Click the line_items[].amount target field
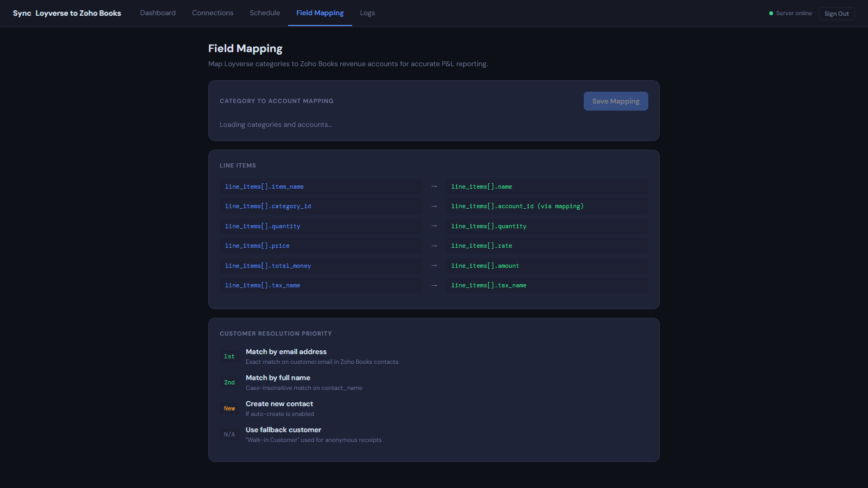The height and width of the screenshot is (488, 868). (x=547, y=266)
